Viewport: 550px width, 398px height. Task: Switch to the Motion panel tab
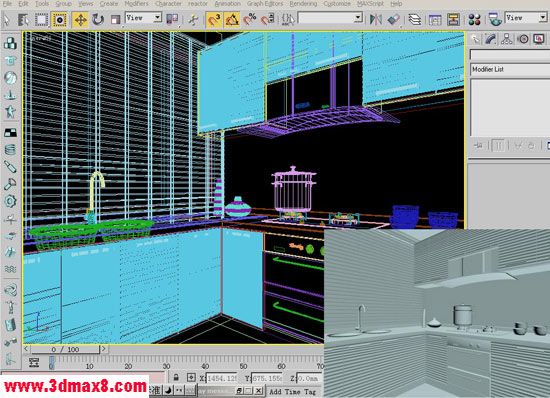(x=523, y=39)
